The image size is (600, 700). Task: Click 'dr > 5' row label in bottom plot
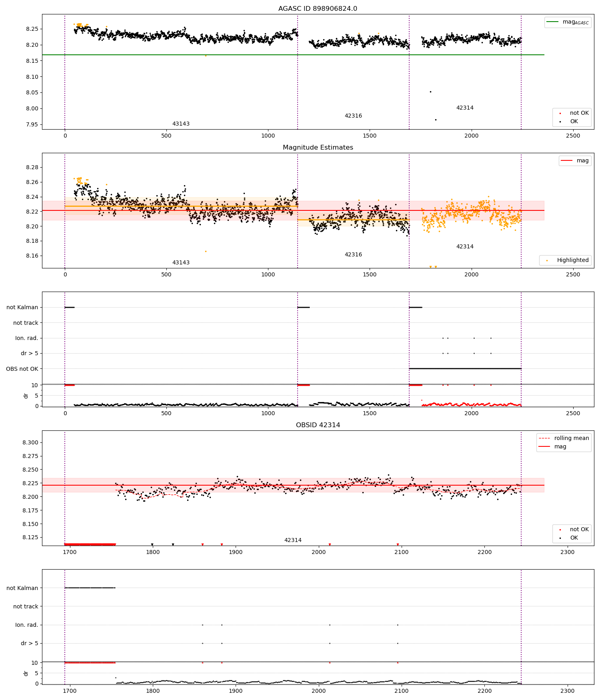pyautogui.click(x=29, y=644)
